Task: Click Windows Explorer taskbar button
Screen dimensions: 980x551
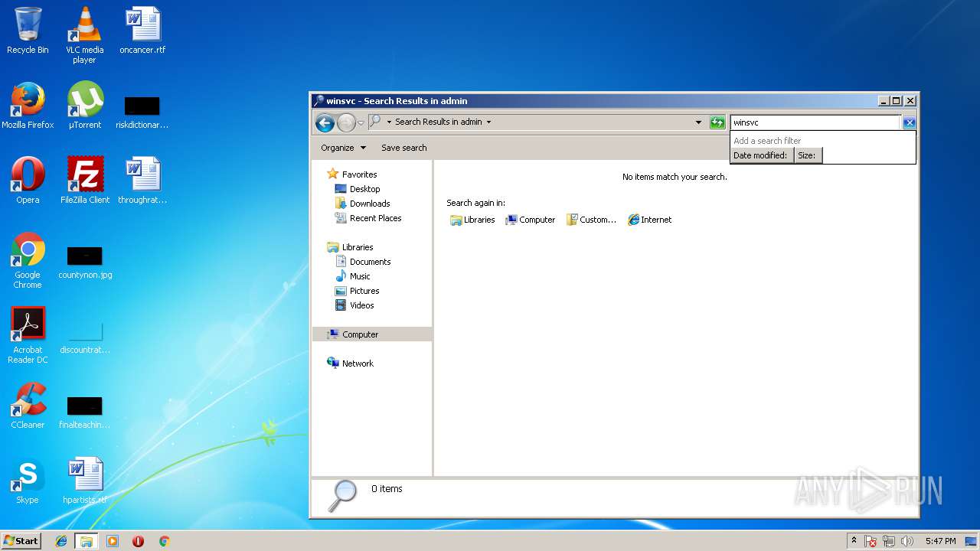Action: coord(87,541)
